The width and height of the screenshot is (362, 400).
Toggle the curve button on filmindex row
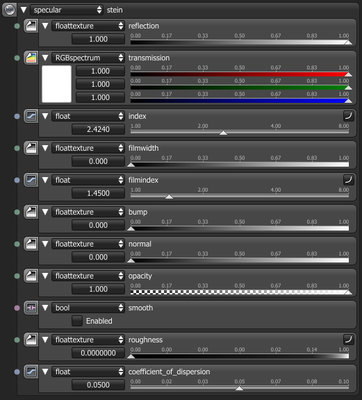[x=348, y=180]
